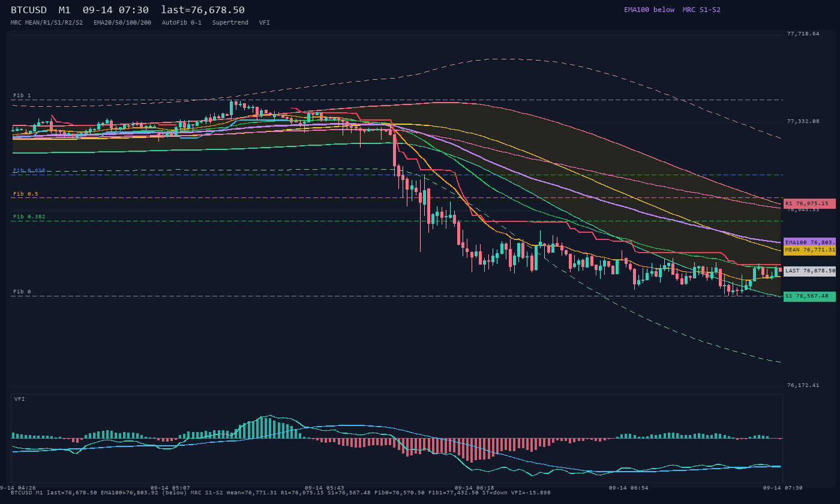Click 'ST=down' in the bottom status line
This screenshot has height=504, width=840.
[x=496, y=493]
